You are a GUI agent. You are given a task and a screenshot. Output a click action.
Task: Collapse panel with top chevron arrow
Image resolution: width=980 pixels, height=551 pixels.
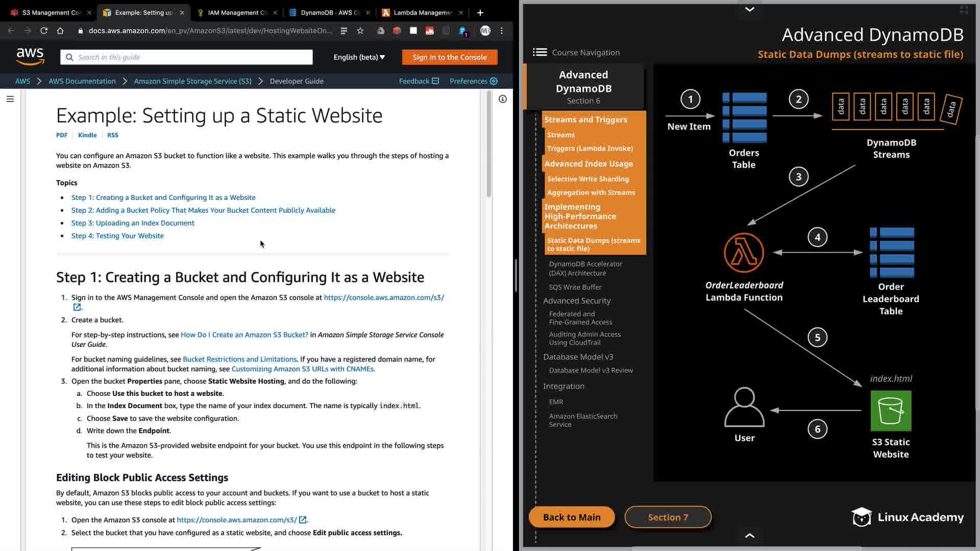coord(749,9)
